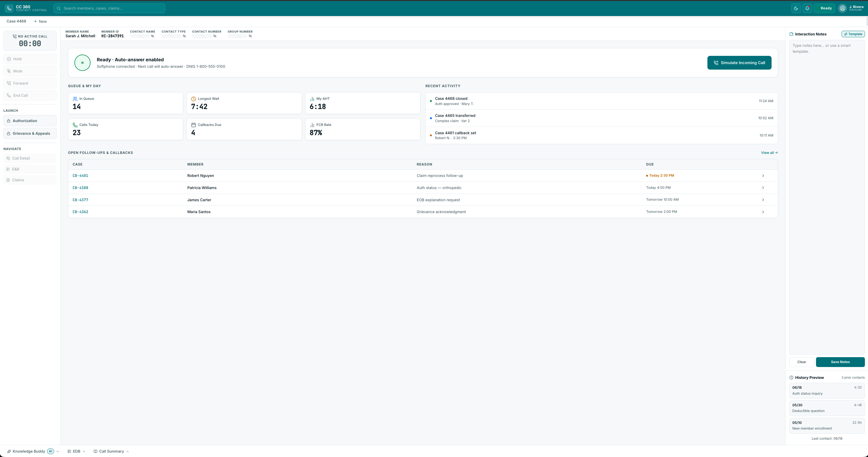The image size is (868, 457).
Task: Click the Mute call button
Action: (x=30, y=71)
